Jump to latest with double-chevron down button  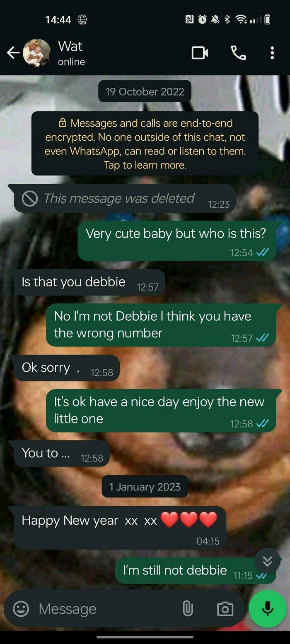(268, 561)
